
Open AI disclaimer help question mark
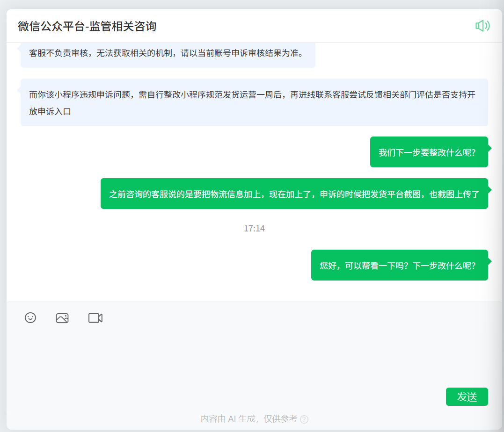coord(304,419)
